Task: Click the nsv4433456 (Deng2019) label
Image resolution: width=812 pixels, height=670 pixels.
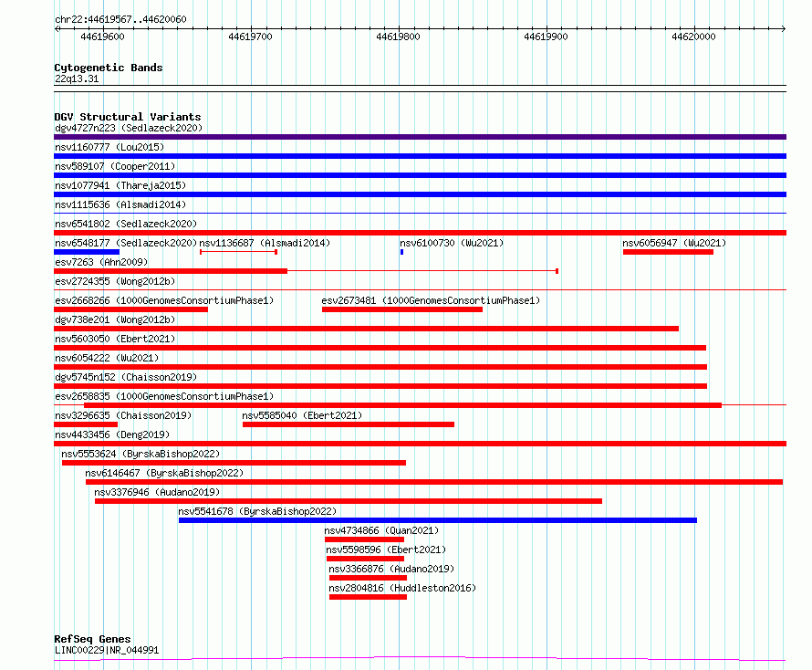Action: coord(112,434)
